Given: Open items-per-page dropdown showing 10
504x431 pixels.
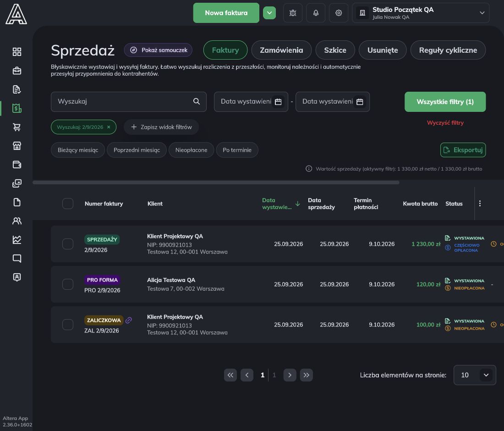Looking at the screenshot, I should pyautogui.click(x=475, y=375).
